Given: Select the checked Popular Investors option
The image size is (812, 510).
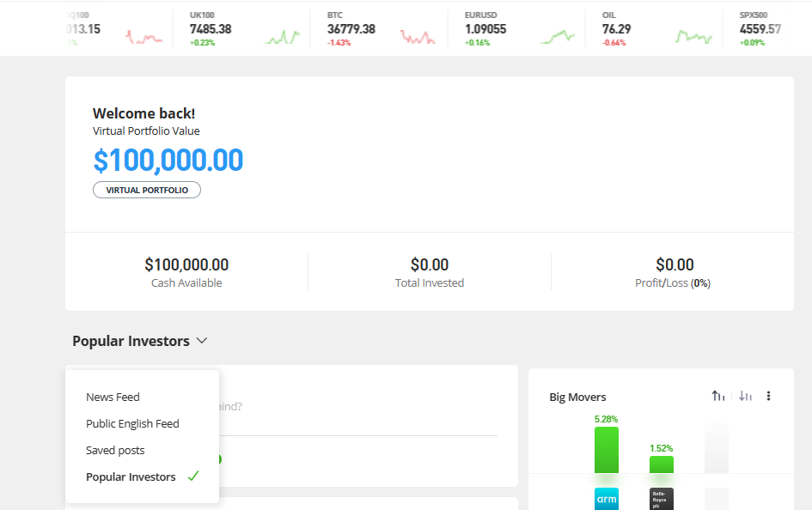Looking at the screenshot, I should click(142, 477).
